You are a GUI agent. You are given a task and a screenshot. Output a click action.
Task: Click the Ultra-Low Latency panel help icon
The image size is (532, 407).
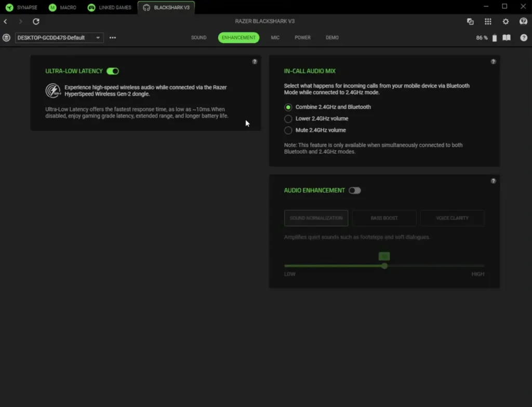coord(255,61)
